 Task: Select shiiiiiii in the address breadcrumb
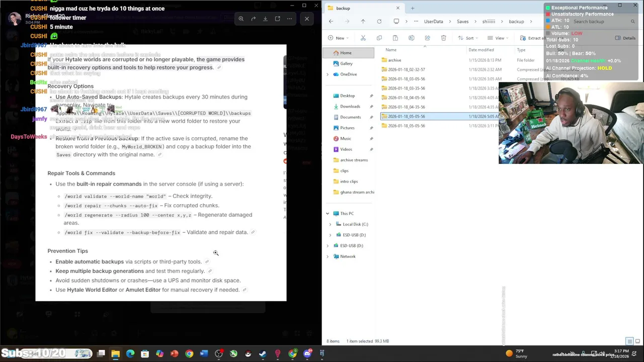[489, 22]
